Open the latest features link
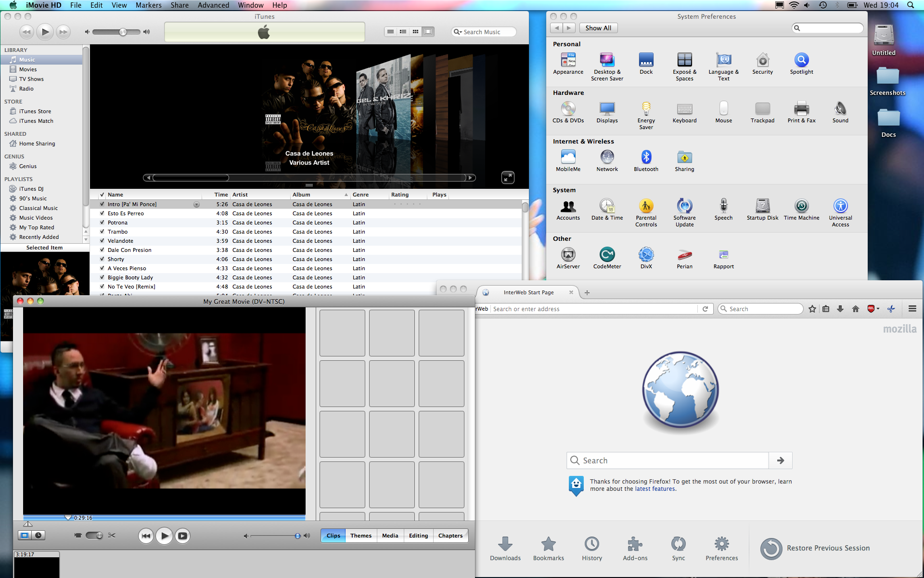This screenshot has height=578, width=924. [654, 489]
